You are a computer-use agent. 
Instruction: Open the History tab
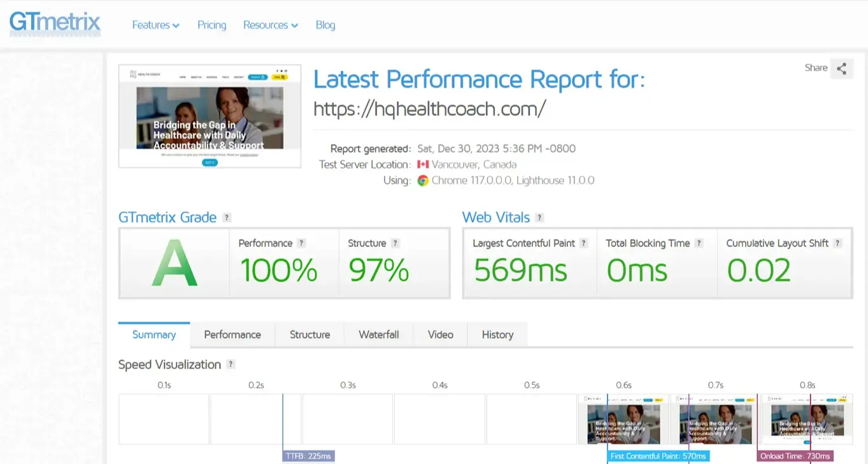click(x=497, y=335)
